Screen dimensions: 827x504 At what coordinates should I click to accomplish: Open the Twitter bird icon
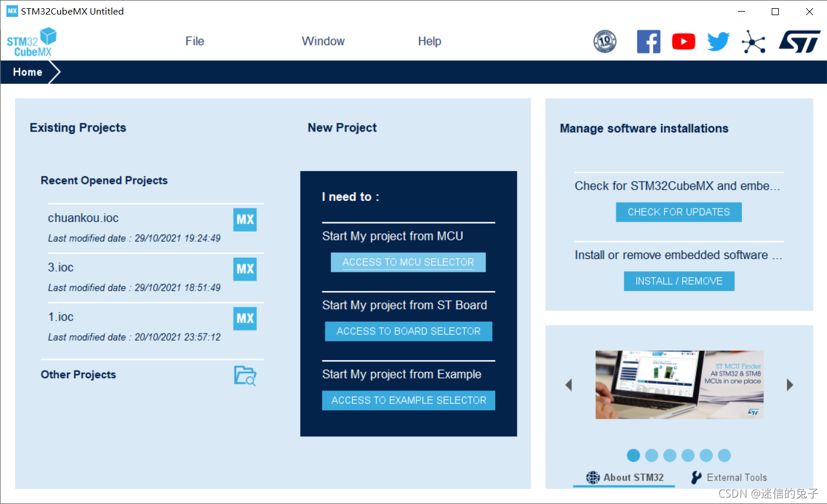coord(718,41)
